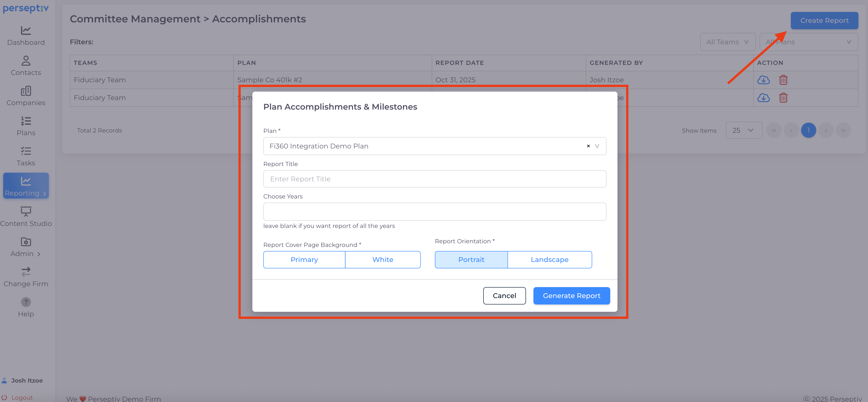Screen dimensions: 868x402
Task: Click the Change Firm swap arrows icon
Action: [x=26, y=272]
